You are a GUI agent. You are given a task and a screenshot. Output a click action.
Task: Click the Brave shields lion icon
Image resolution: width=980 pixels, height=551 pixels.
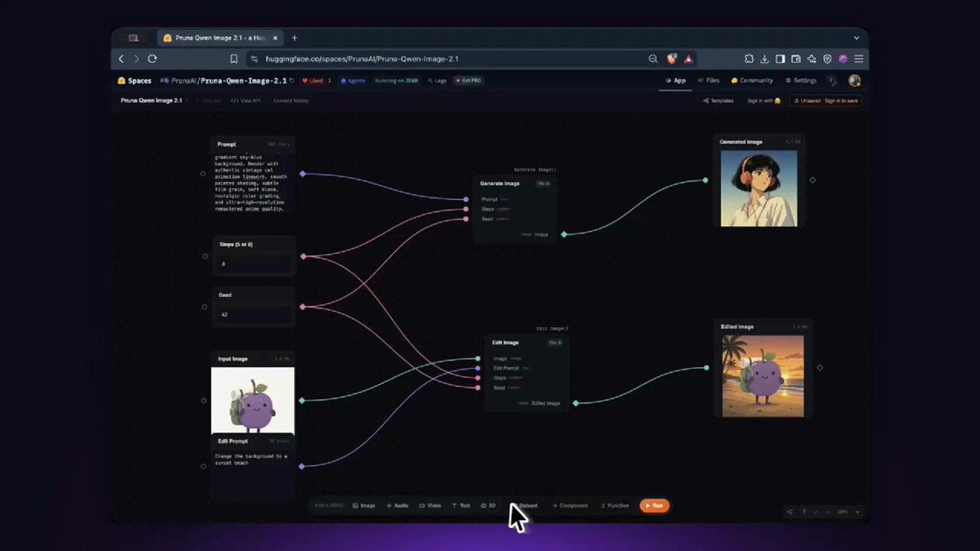[671, 59]
